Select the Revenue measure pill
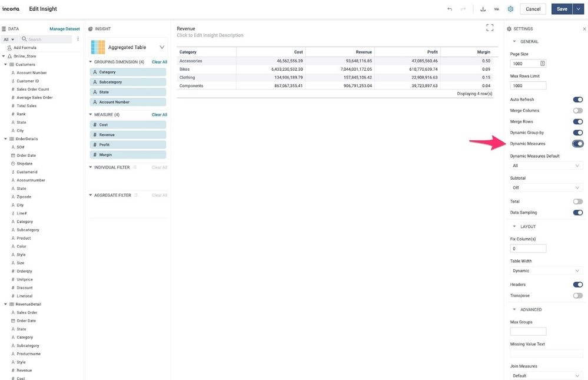588x380 pixels. coord(128,135)
